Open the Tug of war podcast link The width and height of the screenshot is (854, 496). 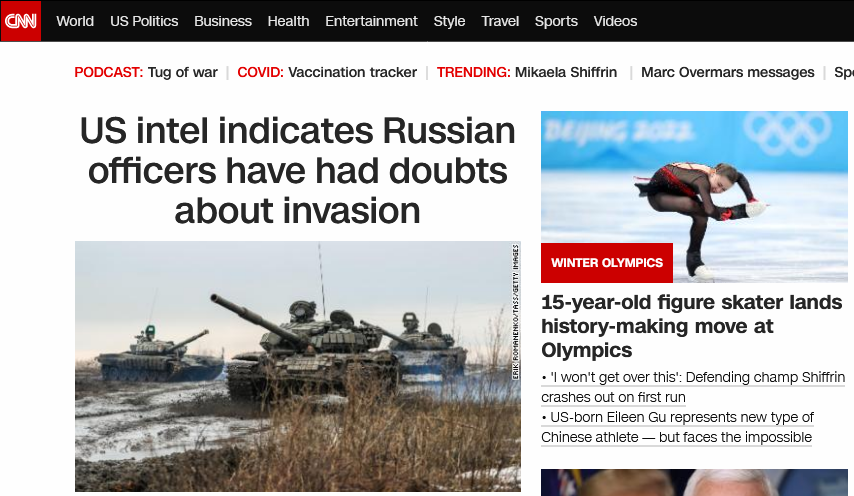tap(182, 72)
